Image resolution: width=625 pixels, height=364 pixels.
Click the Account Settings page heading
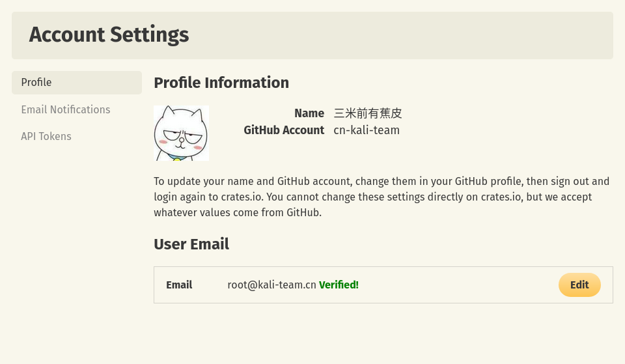click(x=109, y=35)
